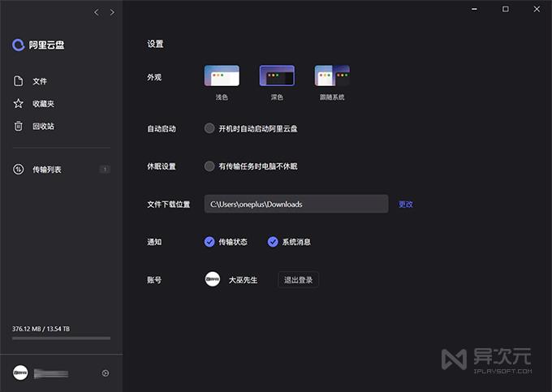Click the 退出登录 button

pyautogui.click(x=298, y=280)
